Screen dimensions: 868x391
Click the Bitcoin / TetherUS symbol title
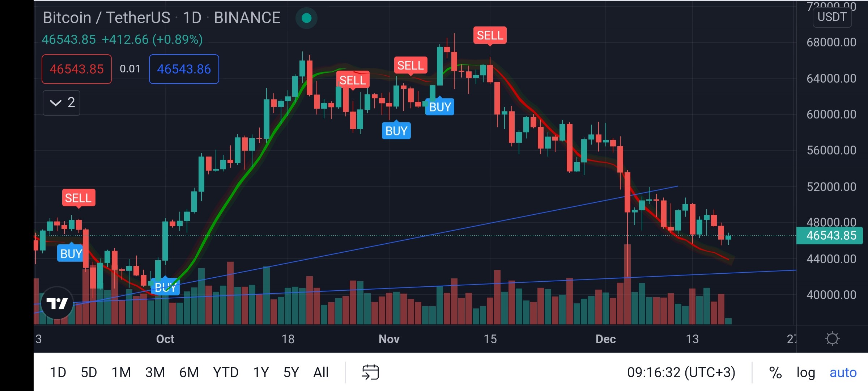[x=106, y=18]
